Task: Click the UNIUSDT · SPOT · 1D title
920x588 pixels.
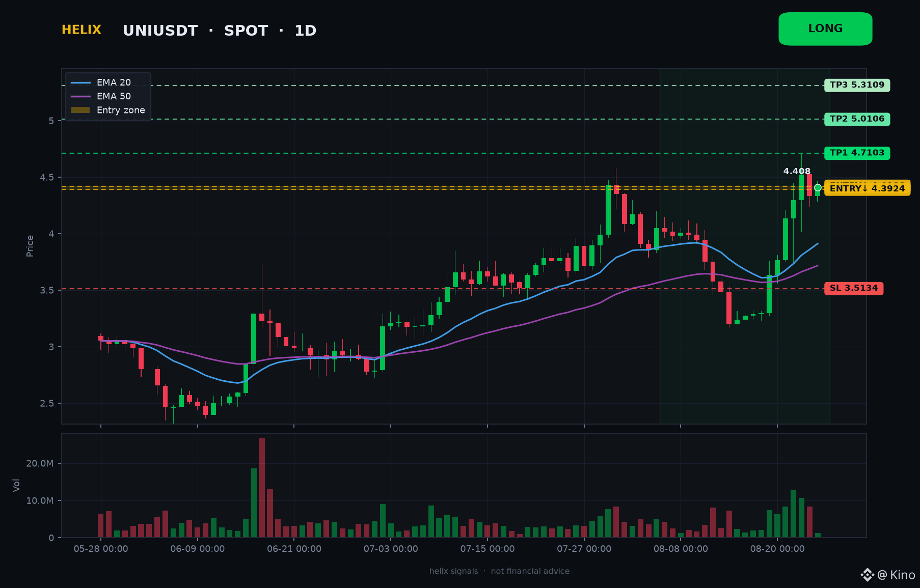Action: (220, 31)
